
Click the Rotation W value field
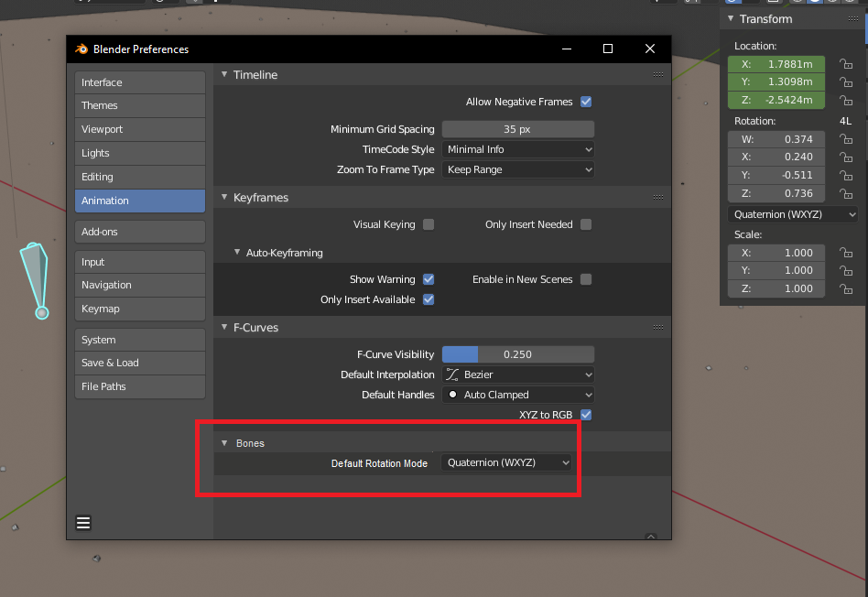(x=776, y=139)
